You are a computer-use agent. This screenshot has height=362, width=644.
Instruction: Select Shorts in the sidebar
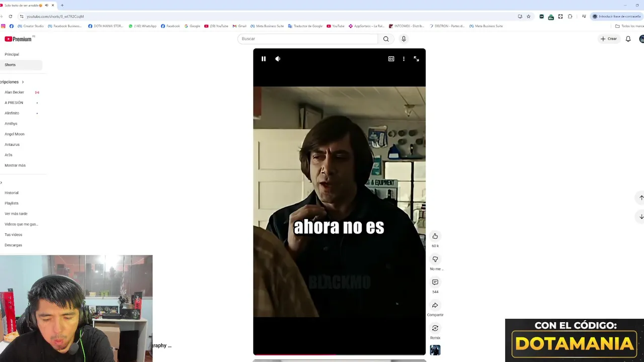[21, 65]
